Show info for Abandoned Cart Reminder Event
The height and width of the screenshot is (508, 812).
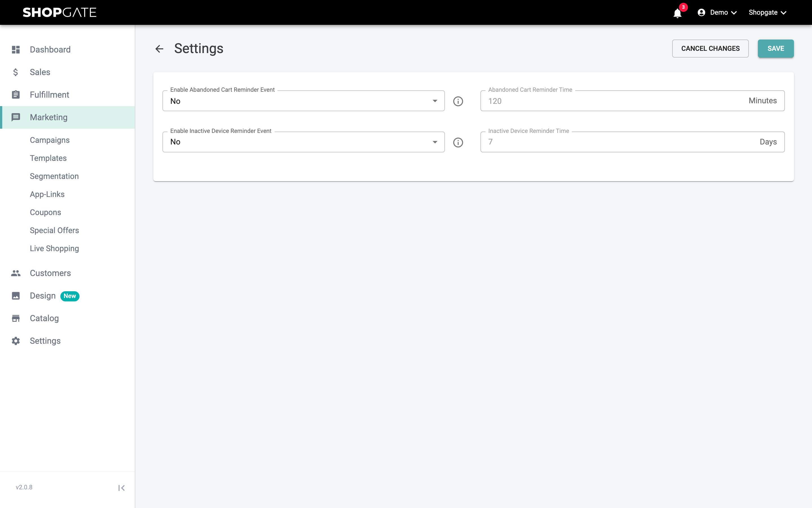coord(458,101)
